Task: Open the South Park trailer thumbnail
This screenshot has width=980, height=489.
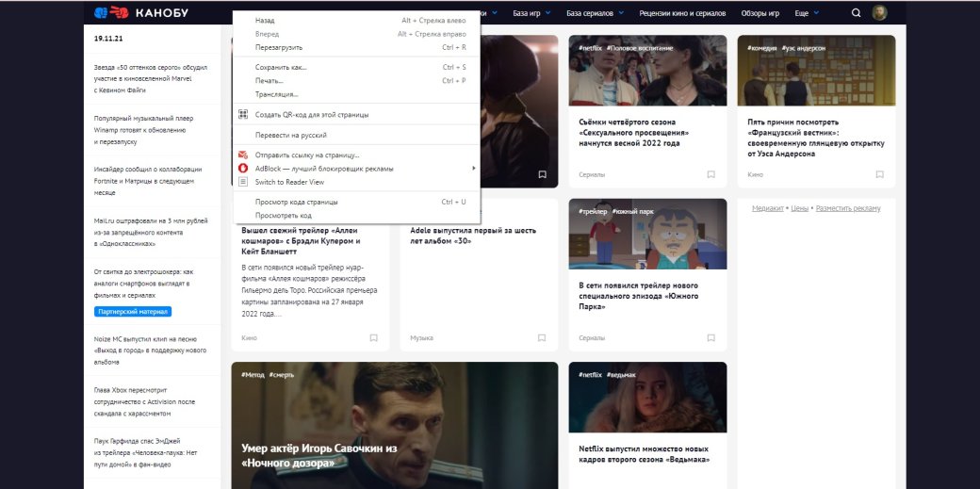Action: 647,234
